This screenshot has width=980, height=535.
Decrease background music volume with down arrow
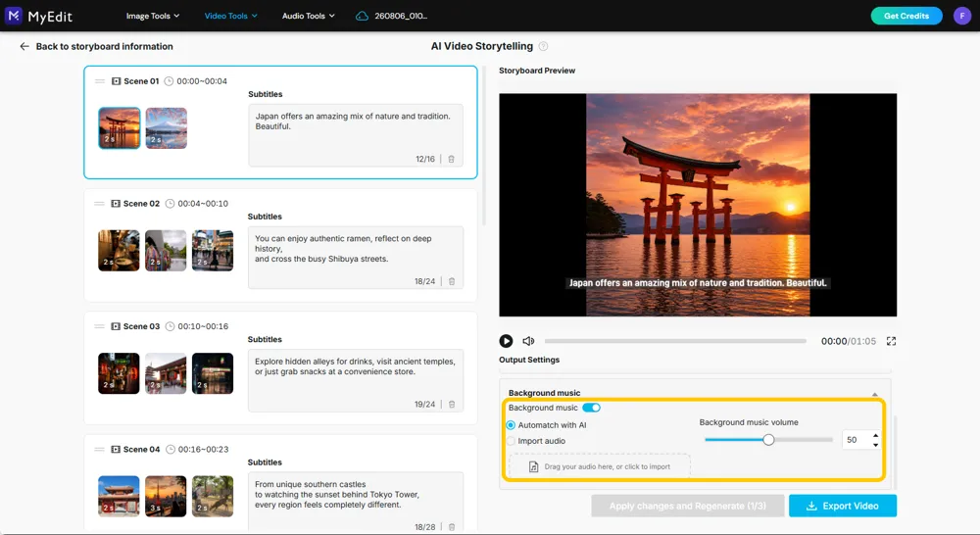875,445
